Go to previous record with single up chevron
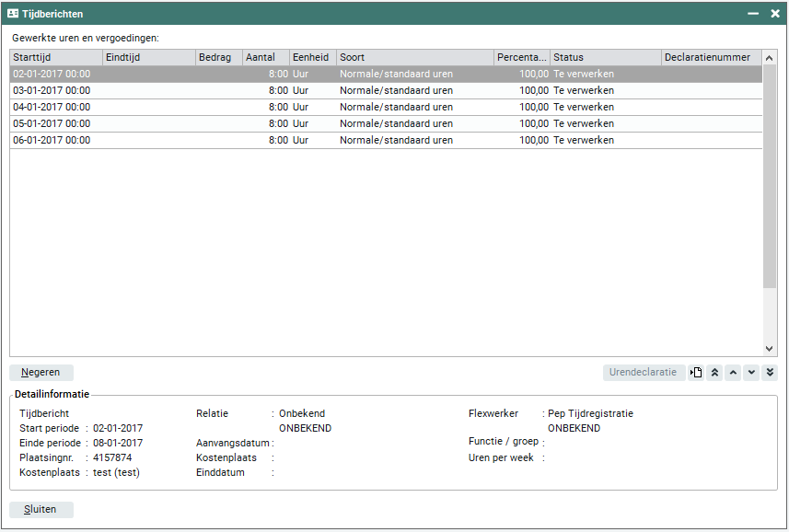 [733, 373]
